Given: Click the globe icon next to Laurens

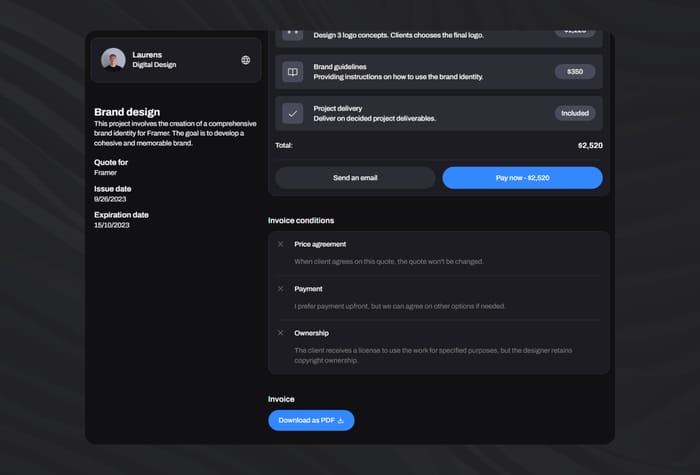Looking at the screenshot, I should (246, 60).
